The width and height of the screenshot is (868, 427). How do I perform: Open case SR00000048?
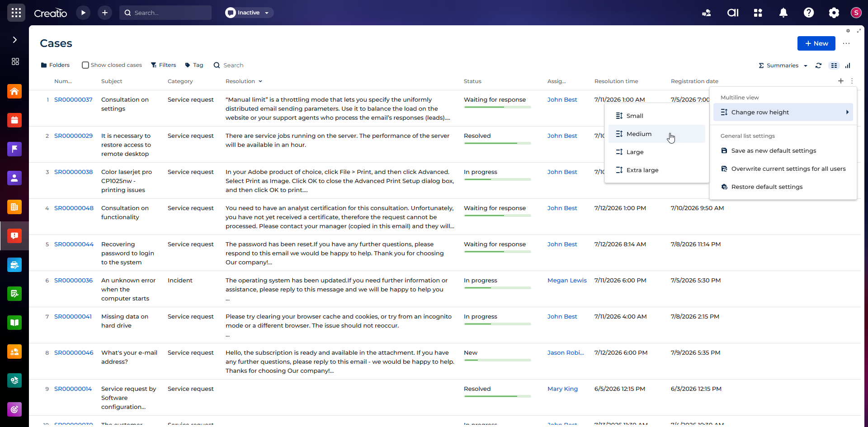point(74,208)
